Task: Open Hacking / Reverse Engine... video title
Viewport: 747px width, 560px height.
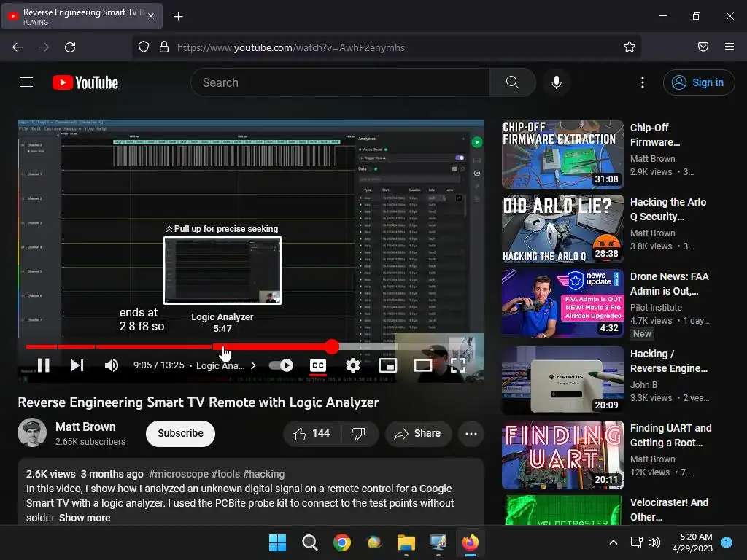Action: pyautogui.click(x=669, y=361)
